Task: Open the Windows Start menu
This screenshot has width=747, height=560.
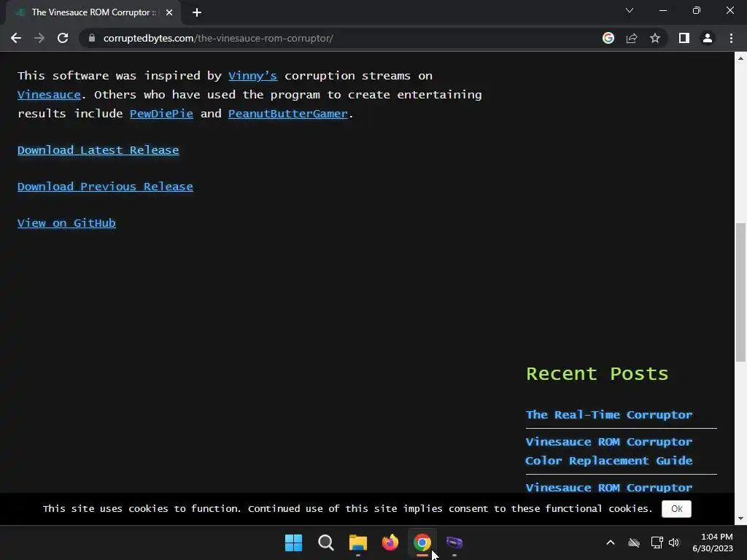Action: click(x=293, y=542)
